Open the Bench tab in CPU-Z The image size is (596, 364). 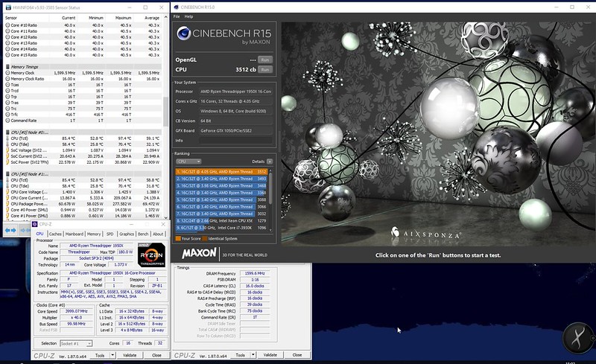coord(142,234)
